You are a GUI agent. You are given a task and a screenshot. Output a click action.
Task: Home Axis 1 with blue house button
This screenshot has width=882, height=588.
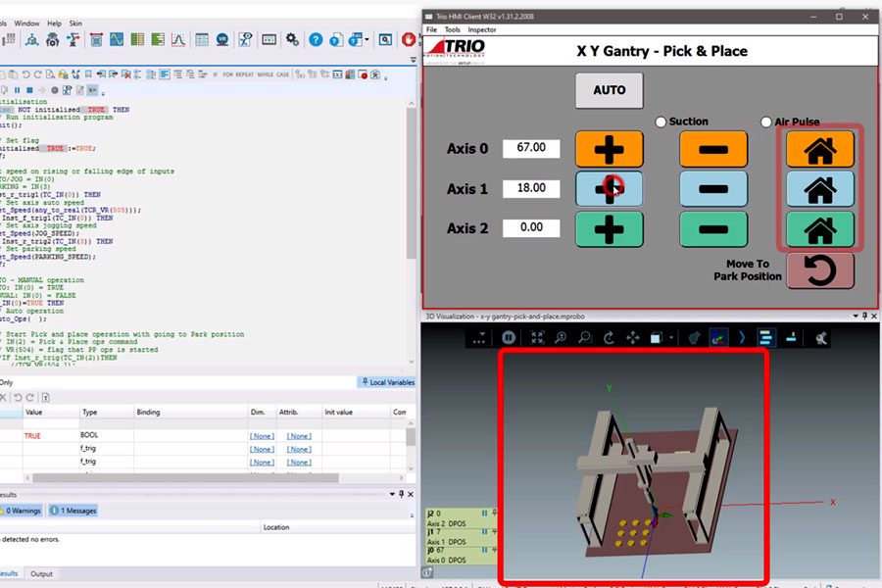(819, 189)
